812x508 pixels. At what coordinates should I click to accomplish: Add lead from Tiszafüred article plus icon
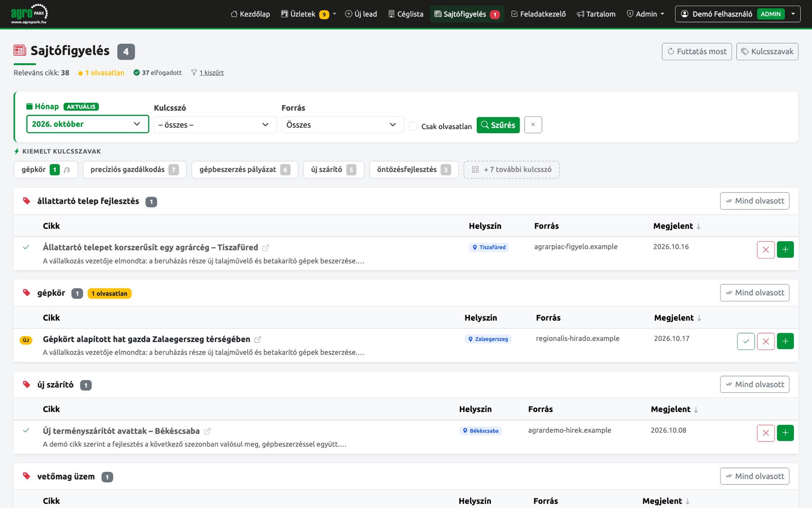pos(785,250)
